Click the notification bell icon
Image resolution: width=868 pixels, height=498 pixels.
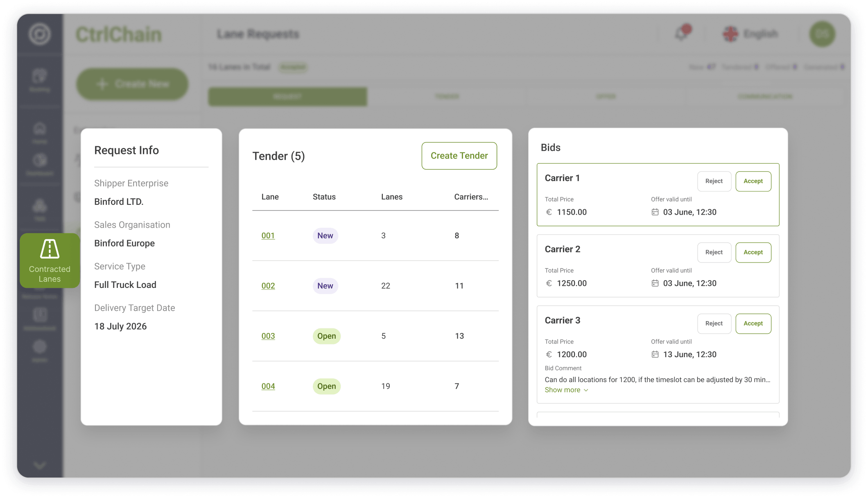(681, 34)
